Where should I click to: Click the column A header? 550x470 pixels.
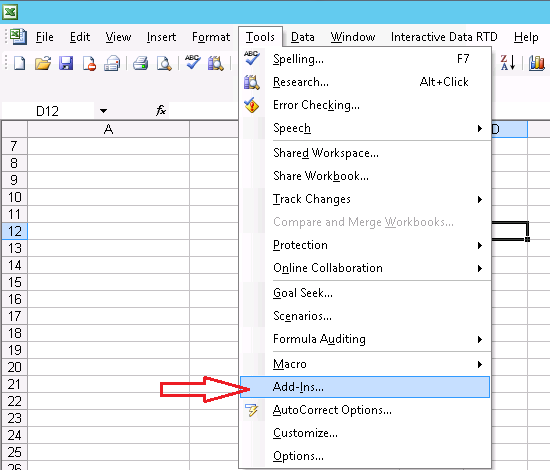click(x=108, y=129)
